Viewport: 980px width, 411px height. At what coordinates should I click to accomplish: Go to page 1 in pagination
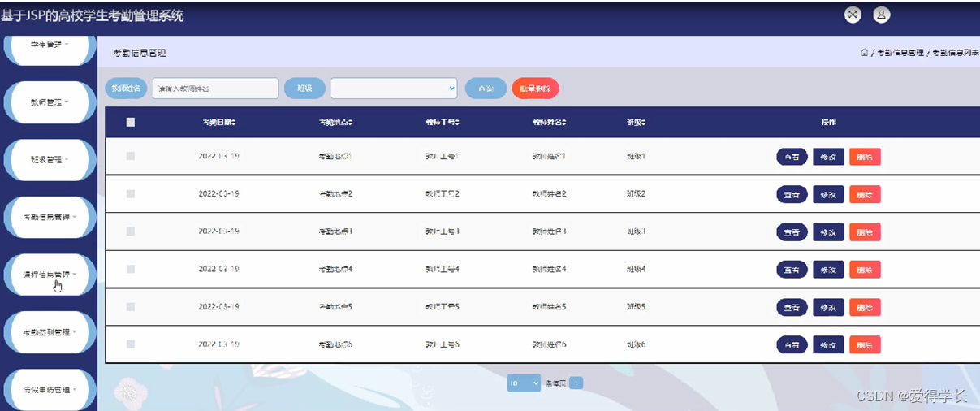(x=576, y=383)
